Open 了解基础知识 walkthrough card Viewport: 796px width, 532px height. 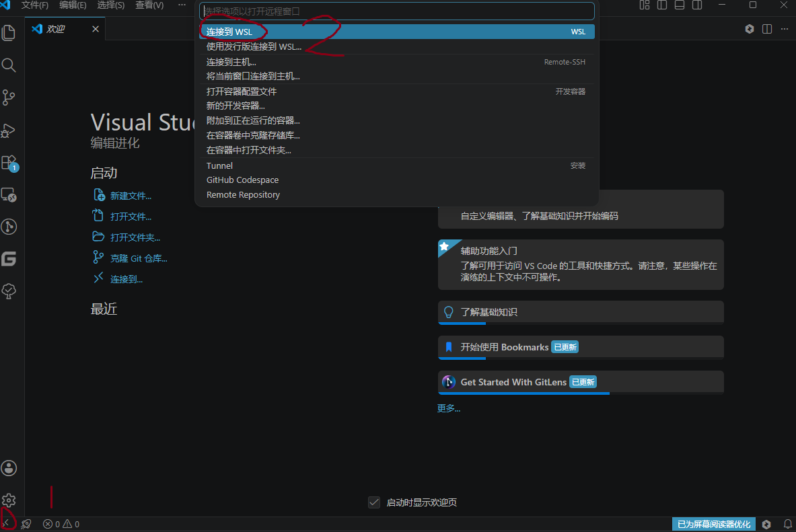581,312
